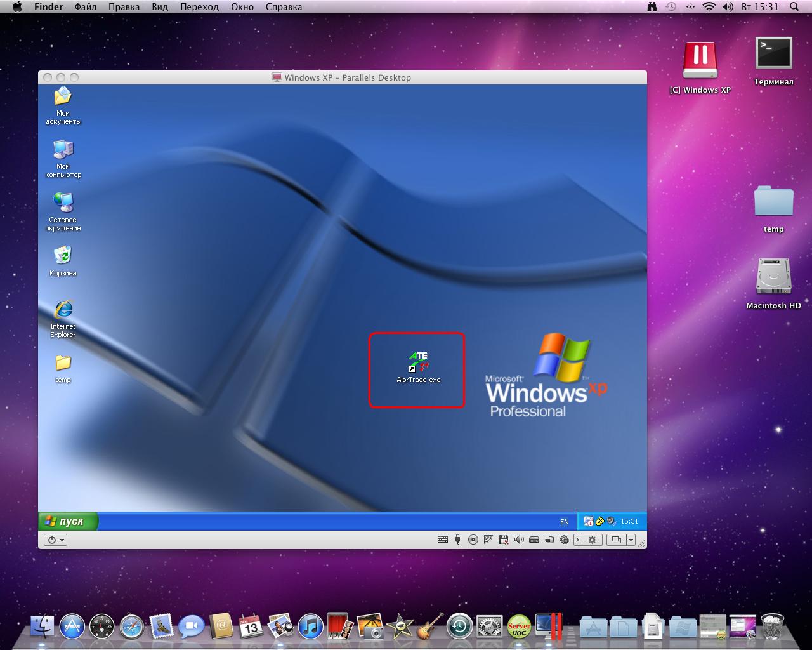
Task: Select the Корзина recycle bin icon
Action: click(x=63, y=261)
